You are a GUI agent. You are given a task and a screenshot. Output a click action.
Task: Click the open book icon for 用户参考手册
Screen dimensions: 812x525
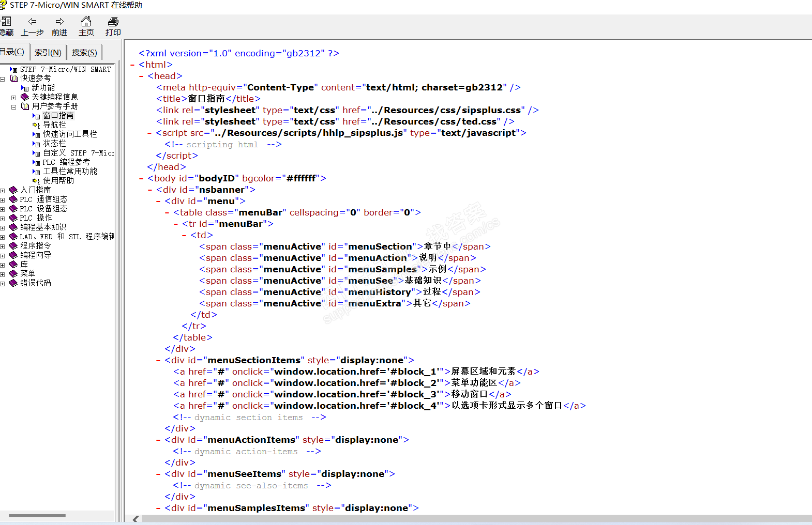(x=25, y=106)
